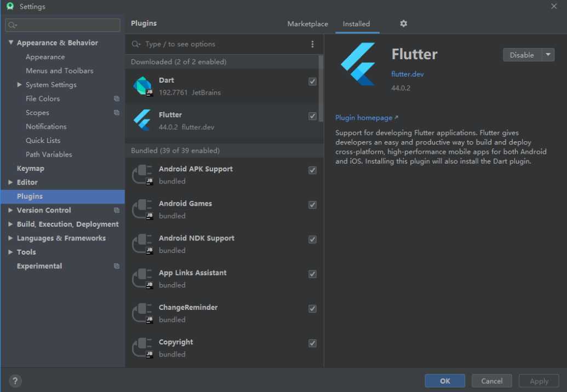Click the Apply button

[539, 381]
